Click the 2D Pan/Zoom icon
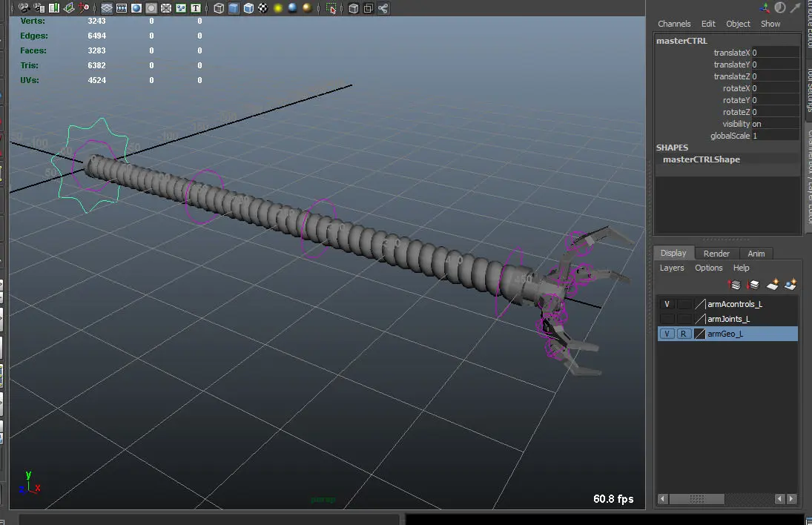Screen dimensions: 812x525 pyautogui.click(x=83, y=7)
